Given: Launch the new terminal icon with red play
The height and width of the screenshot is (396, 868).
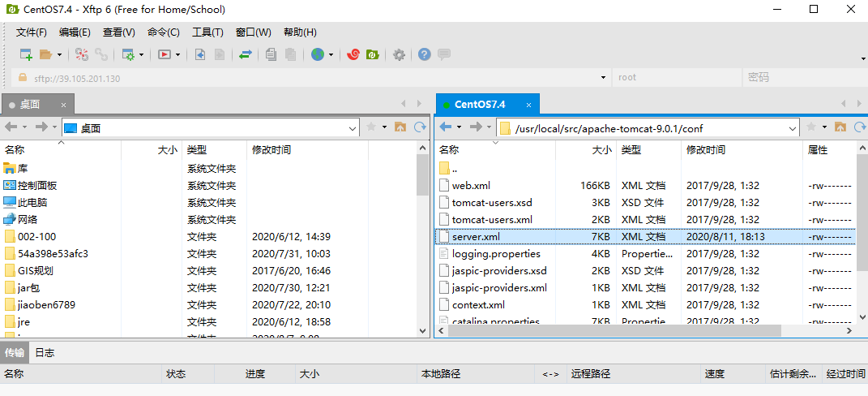Looking at the screenshot, I should click(x=165, y=54).
